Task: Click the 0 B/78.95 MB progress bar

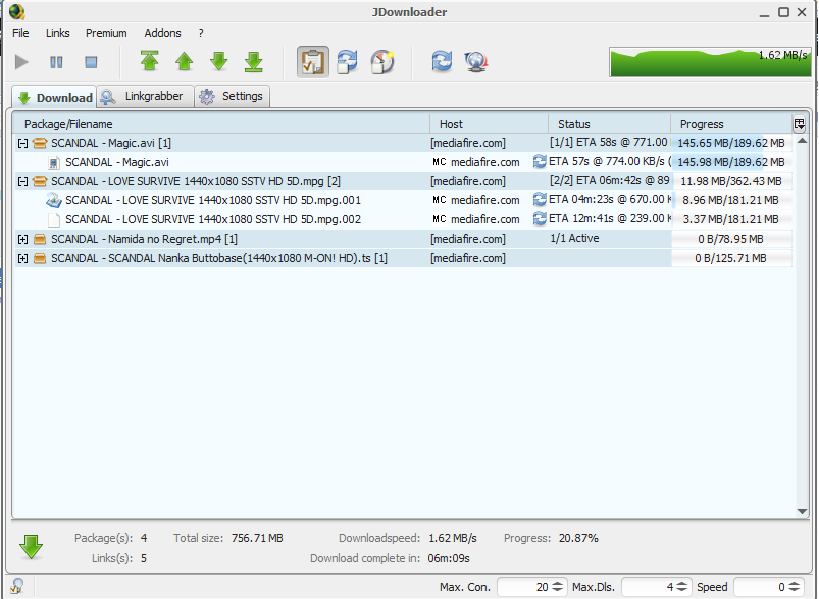Action: [x=731, y=239]
